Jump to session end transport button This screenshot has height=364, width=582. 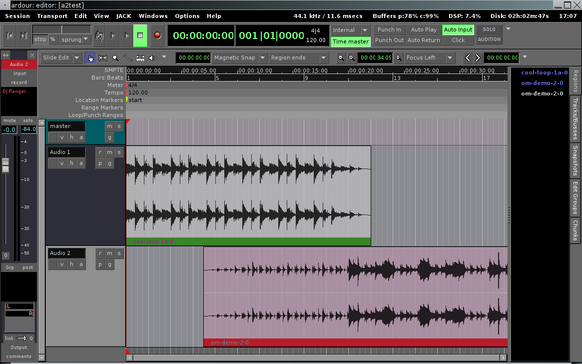23,35
